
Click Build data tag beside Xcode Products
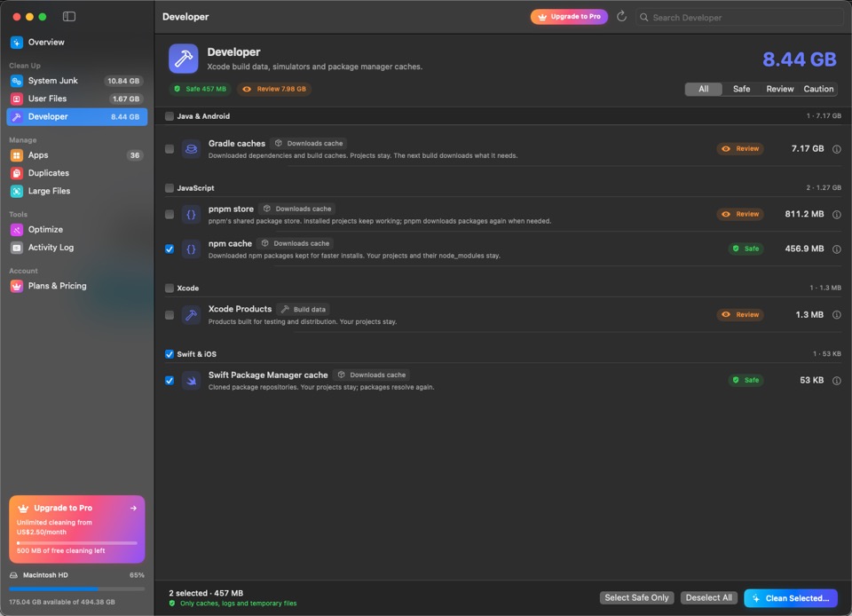point(304,310)
